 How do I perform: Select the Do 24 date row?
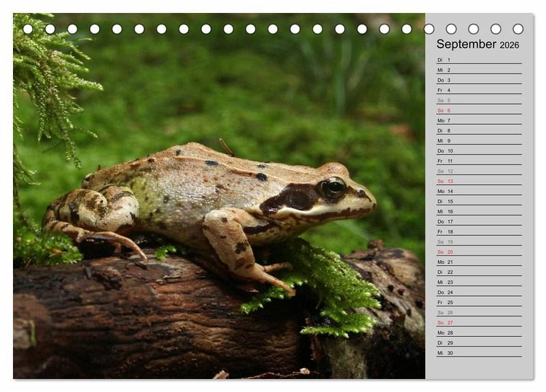pyautogui.click(x=478, y=292)
